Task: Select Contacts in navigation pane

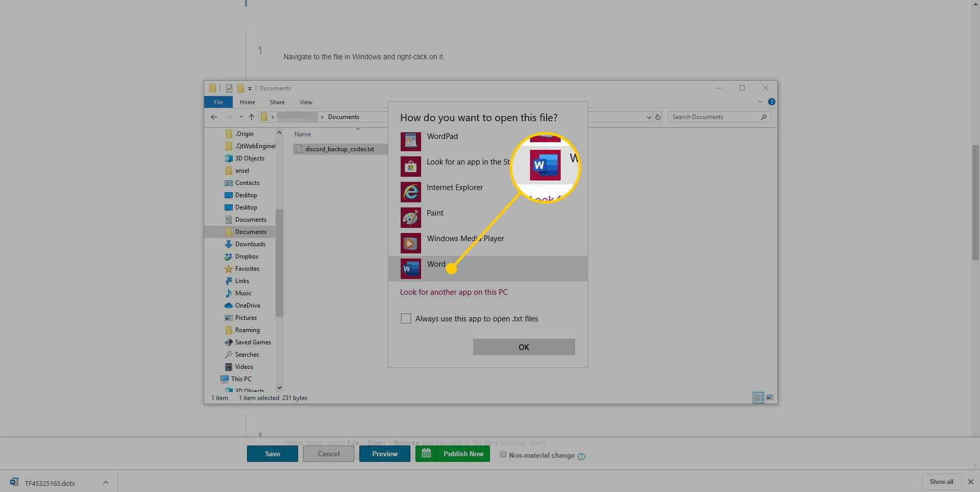Action: [x=242, y=183]
